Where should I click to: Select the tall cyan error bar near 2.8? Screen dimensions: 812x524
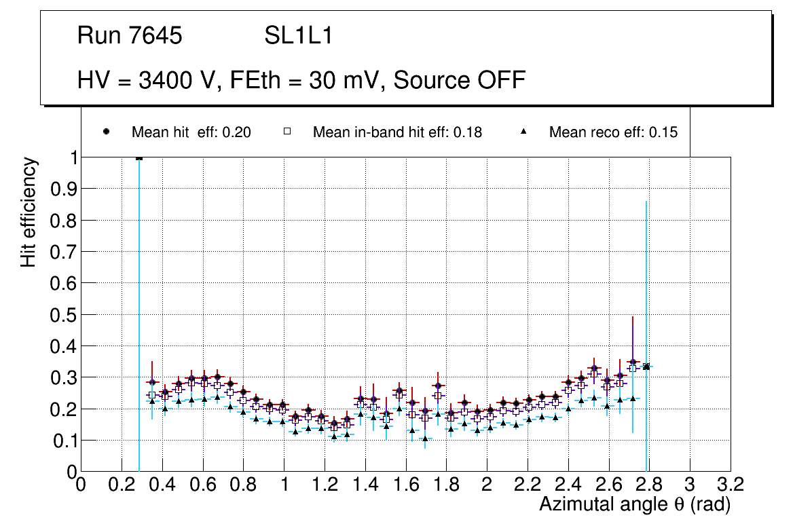646,272
